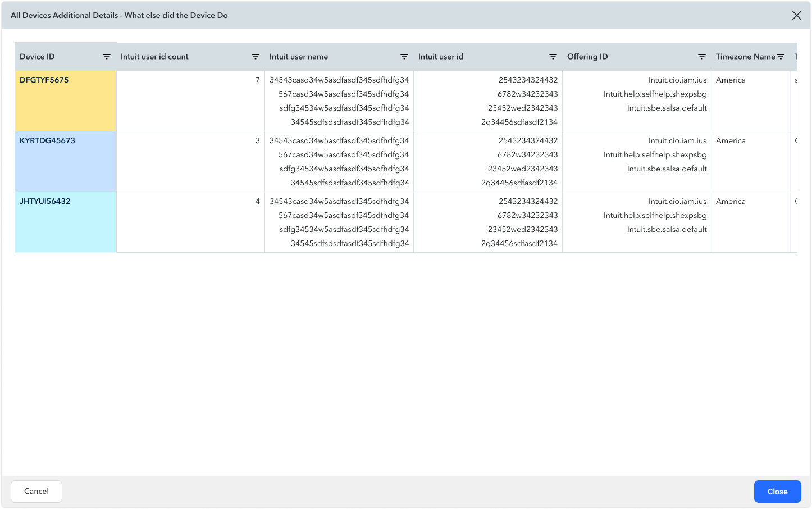Open filter for Device ID column
Screen dimensions: 812x509
tap(107, 57)
